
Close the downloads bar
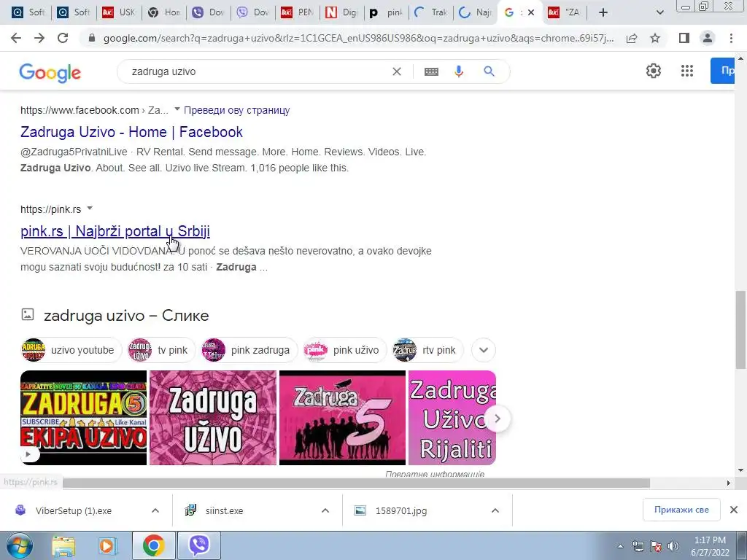coord(734,510)
